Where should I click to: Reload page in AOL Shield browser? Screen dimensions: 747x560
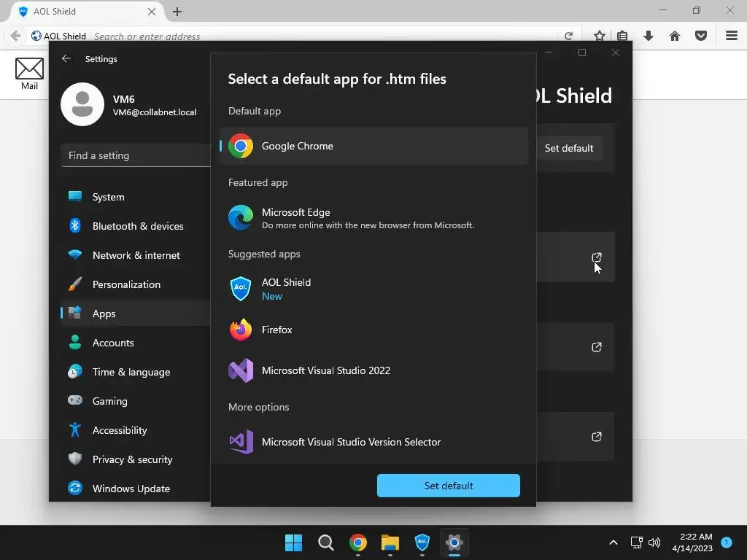tap(568, 36)
